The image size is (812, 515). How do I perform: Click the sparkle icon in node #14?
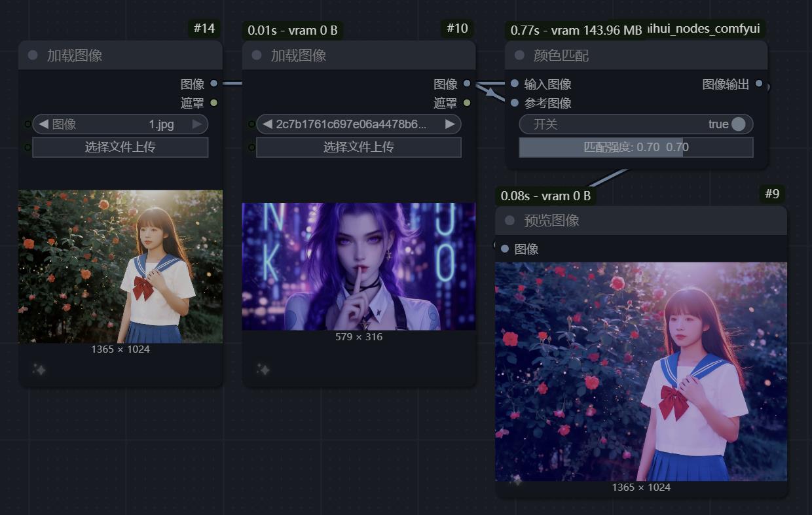39,370
